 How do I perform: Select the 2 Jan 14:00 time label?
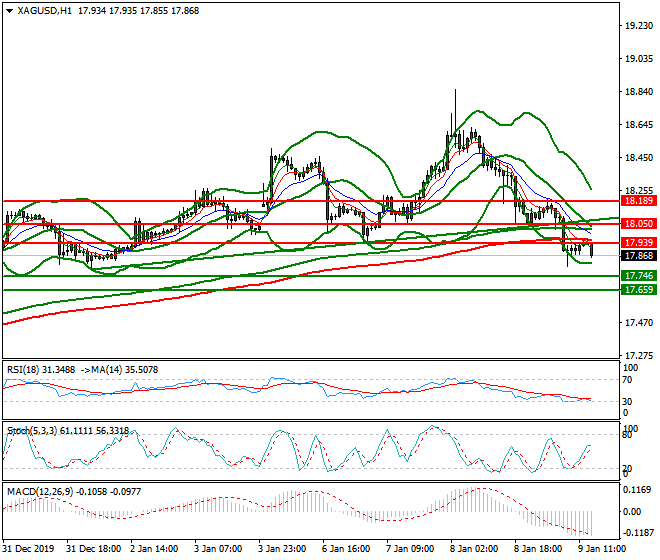pyautogui.click(x=154, y=549)
